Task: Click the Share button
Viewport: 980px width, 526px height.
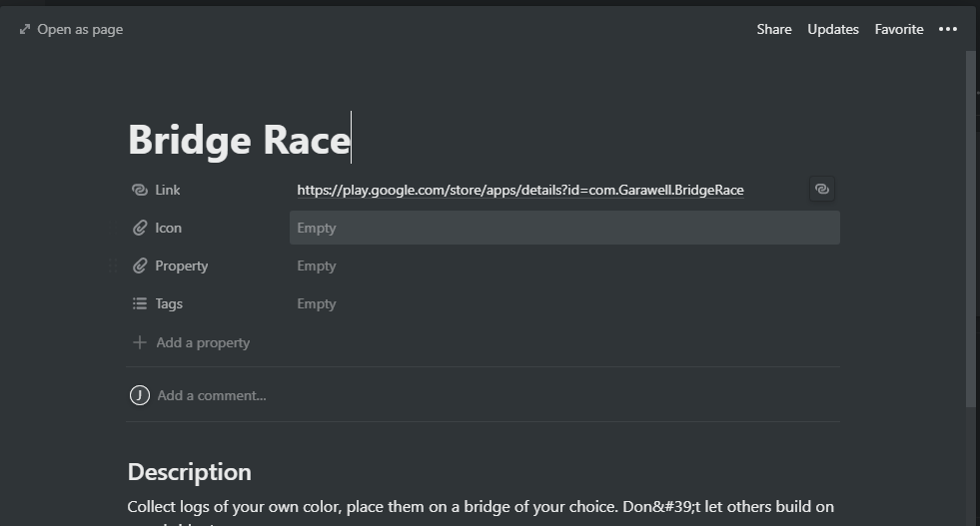Action: pos(774,29)
